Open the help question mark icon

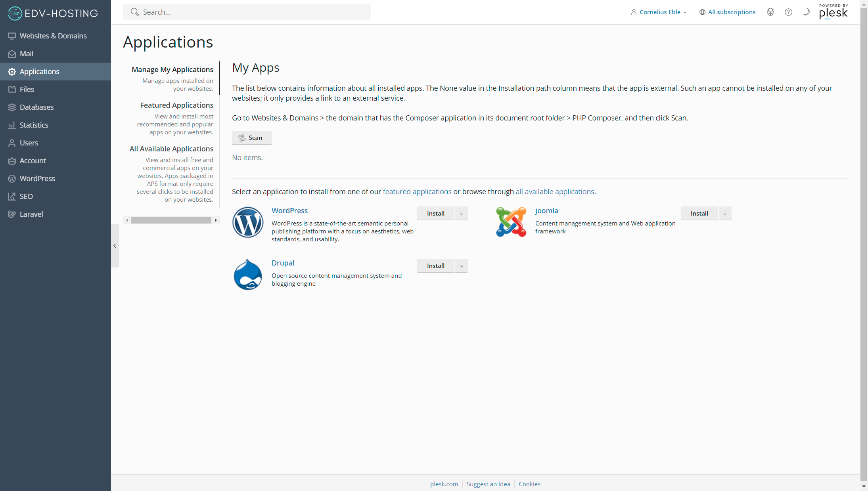click(x=788, y=12)
